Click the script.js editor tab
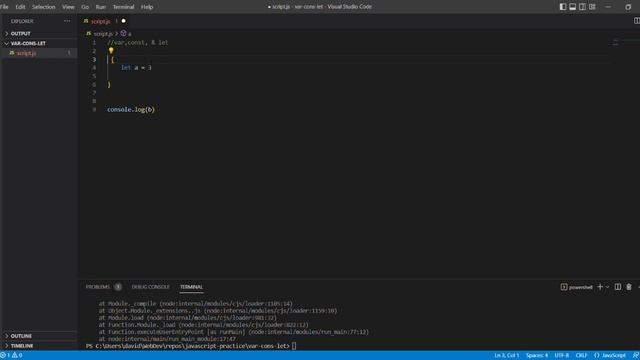640x360 pixels. coord(100,21)
